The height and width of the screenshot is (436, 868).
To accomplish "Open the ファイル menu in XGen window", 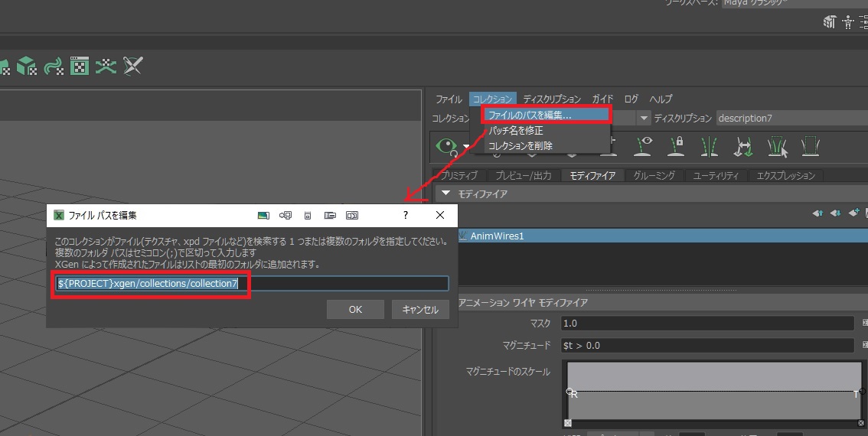I will point(449,99).
